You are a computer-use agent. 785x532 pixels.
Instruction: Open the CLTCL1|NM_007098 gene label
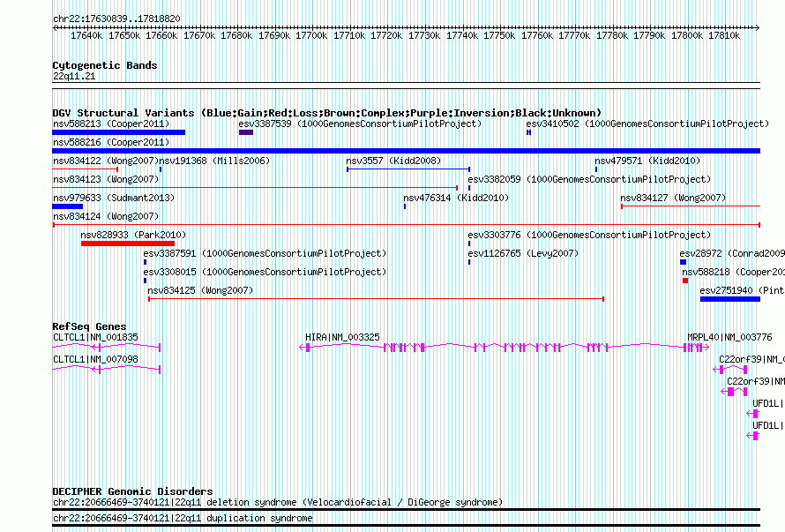pyautogui.click(x=95, y=359)
